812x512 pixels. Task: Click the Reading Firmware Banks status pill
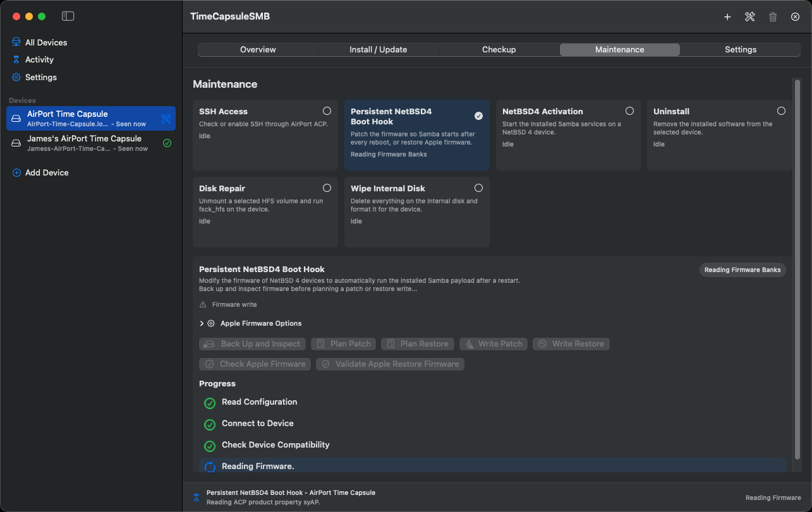[742, 270]
